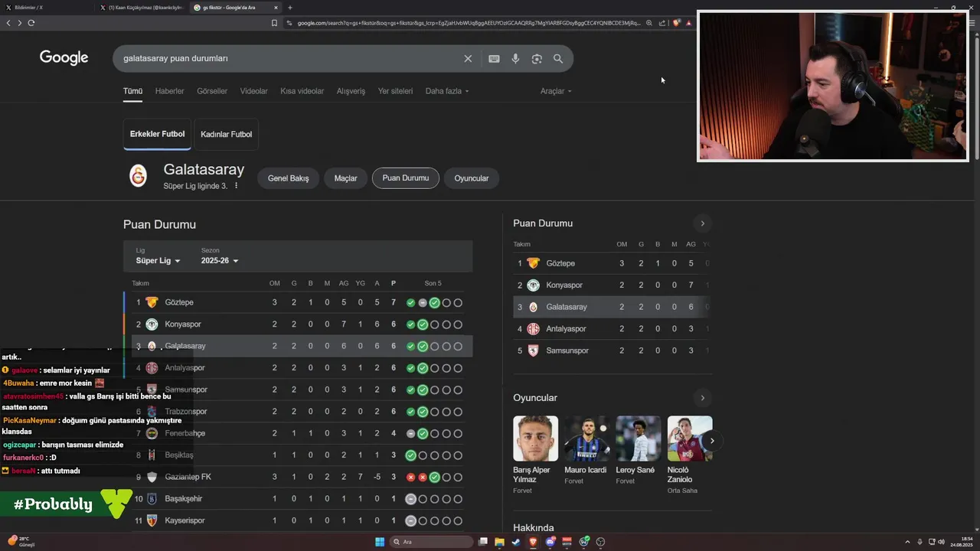Image resolution: width=980 pixels, height=551 pixels.
Task: Open Google Lens image search
Action: pyautogui.click(x=537, y=59)
